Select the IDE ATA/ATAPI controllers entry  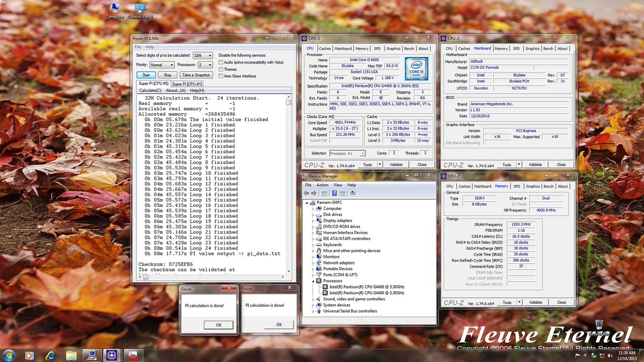(347, 239)
